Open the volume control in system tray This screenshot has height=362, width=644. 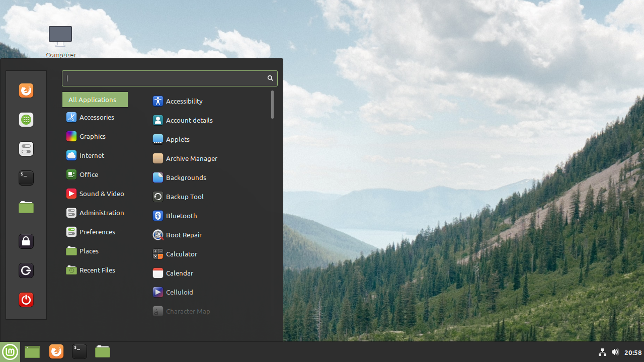[x=615, y=352]
